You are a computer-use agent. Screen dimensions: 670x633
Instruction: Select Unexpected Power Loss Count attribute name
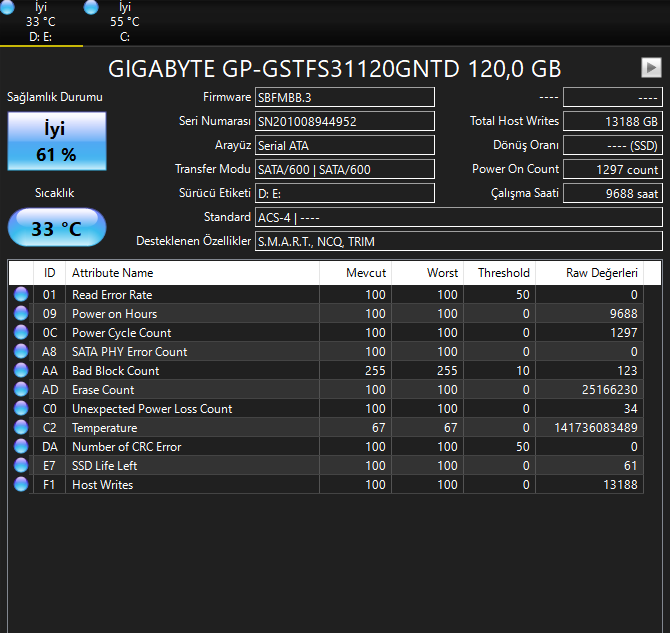point(152,409)
